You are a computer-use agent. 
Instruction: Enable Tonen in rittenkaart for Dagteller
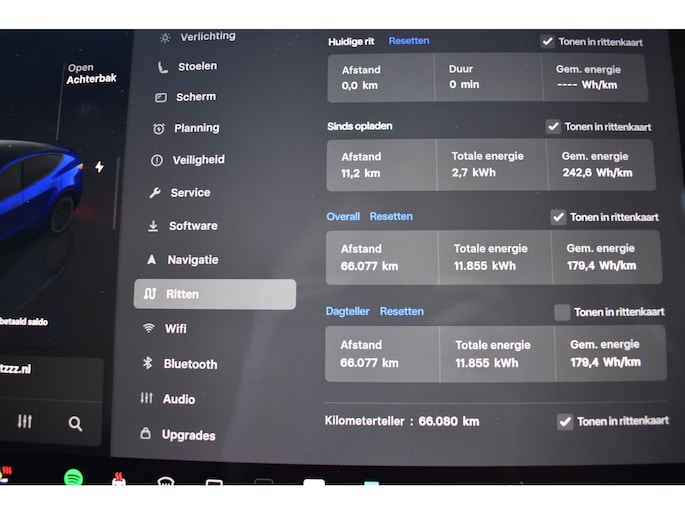[562, 312]
